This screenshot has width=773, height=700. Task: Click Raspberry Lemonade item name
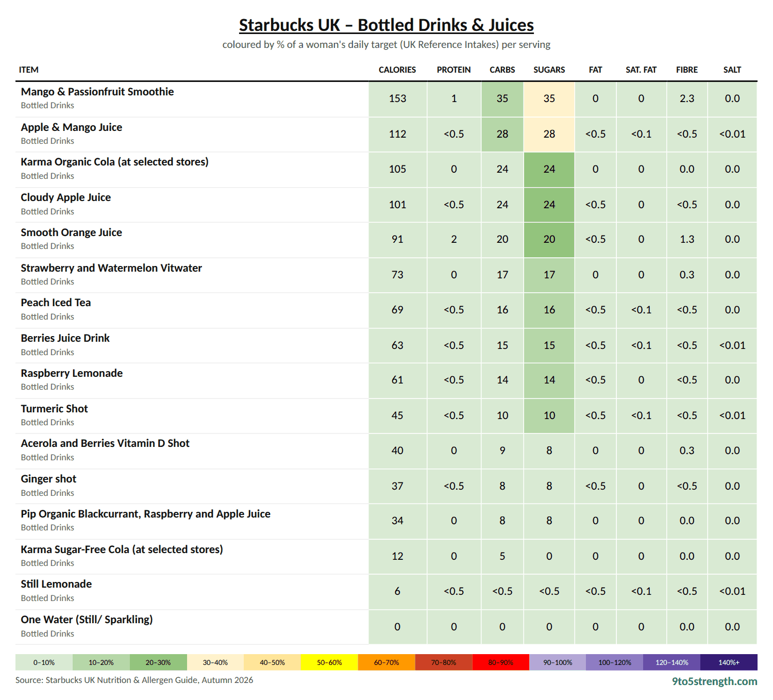pos(72,373)
